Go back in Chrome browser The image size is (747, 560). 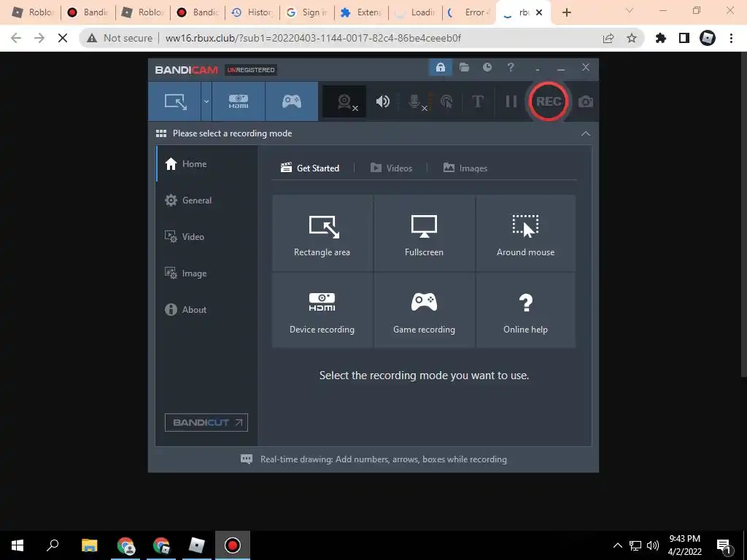point(16,38)
